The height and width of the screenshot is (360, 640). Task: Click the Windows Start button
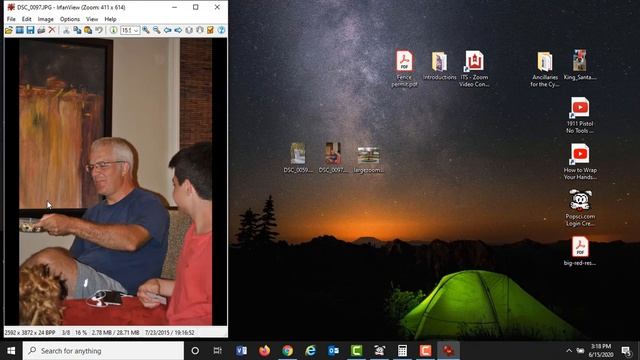click(11, 351)
